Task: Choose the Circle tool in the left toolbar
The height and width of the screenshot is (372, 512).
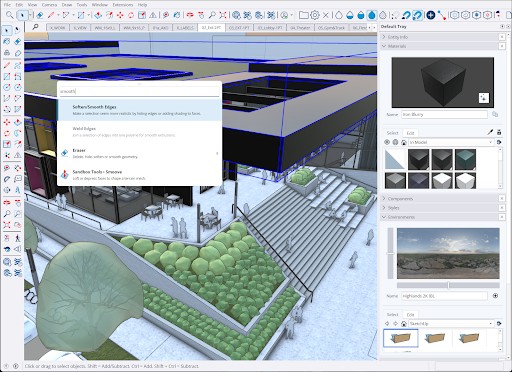Action: 7,87
